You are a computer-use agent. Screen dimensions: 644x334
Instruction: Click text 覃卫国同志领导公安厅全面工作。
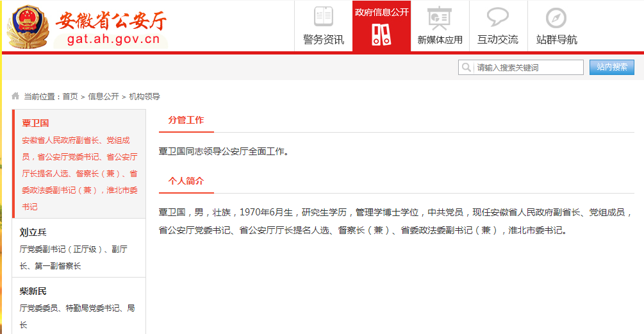tap(225, 151)
